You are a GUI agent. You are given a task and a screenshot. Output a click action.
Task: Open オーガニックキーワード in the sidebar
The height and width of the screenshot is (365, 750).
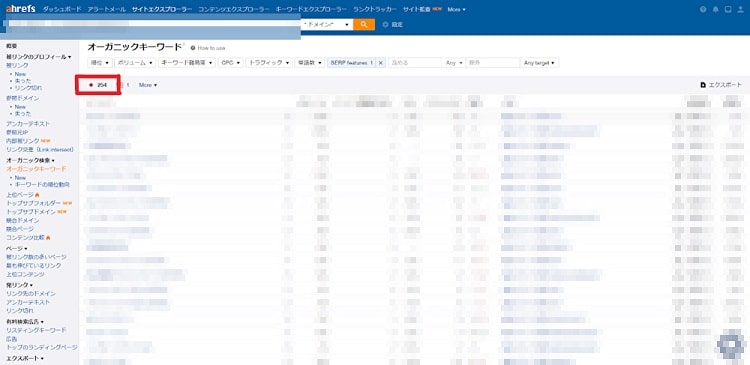(x=36, y=169)
